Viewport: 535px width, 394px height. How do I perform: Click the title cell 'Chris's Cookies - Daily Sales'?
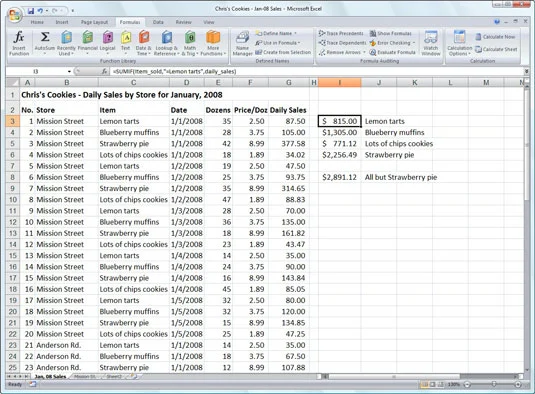122,95
